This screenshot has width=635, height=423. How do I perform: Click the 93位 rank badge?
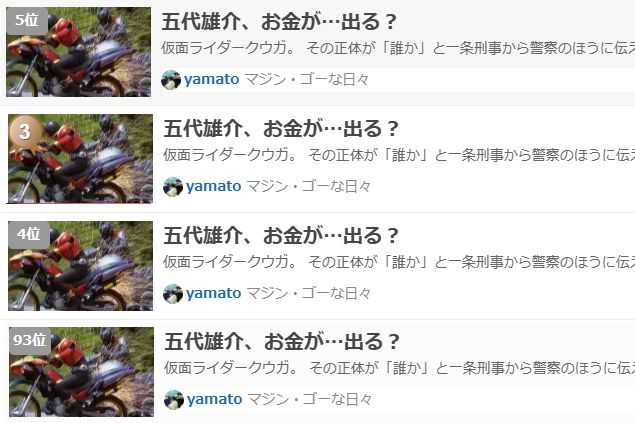click(30, 340)
